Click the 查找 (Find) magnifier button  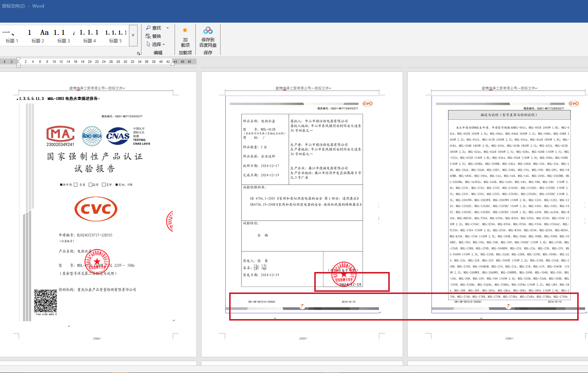[153, 28]
